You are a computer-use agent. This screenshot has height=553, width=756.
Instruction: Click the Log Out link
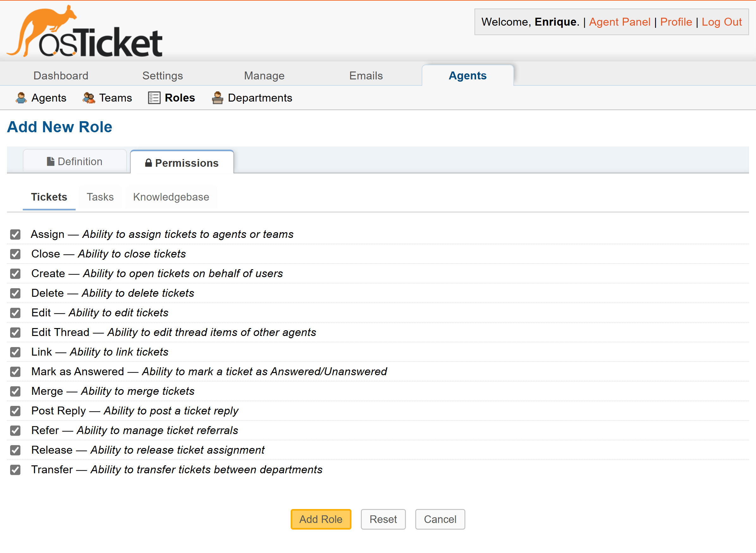coord(722,22)
